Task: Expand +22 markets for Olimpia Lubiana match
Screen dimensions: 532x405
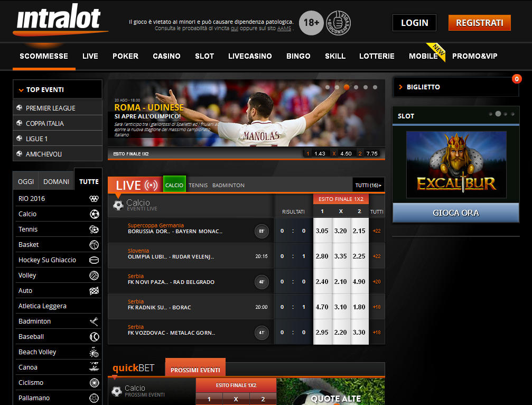Action: coord(377,256)
